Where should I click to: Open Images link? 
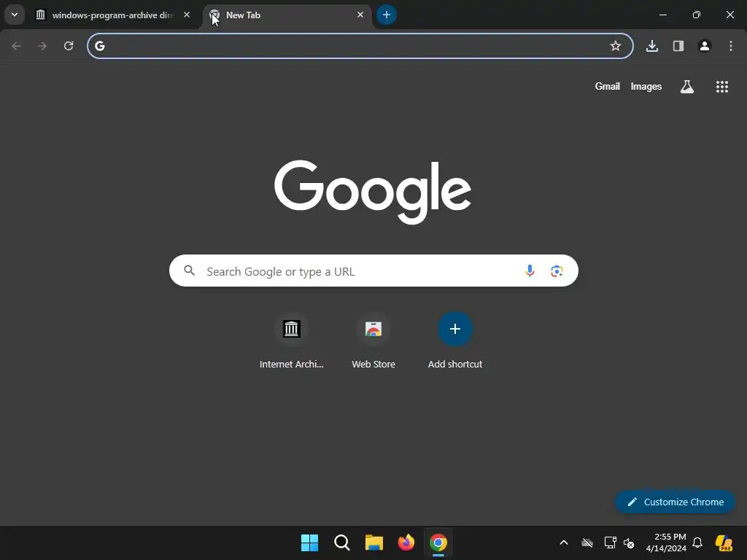pos(646,87)
